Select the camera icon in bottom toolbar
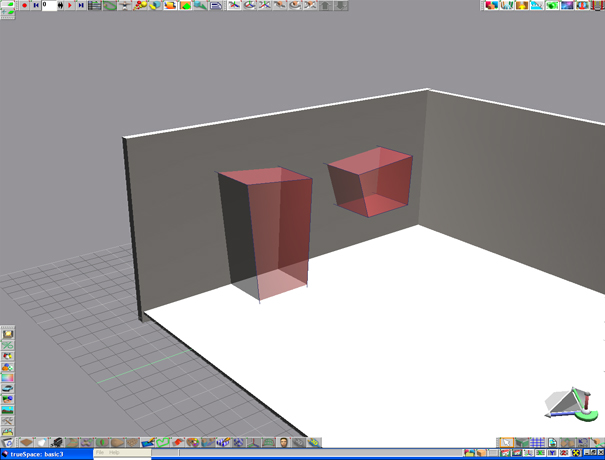Viewport: 605px width, 460px height. [x=58, y=442]
